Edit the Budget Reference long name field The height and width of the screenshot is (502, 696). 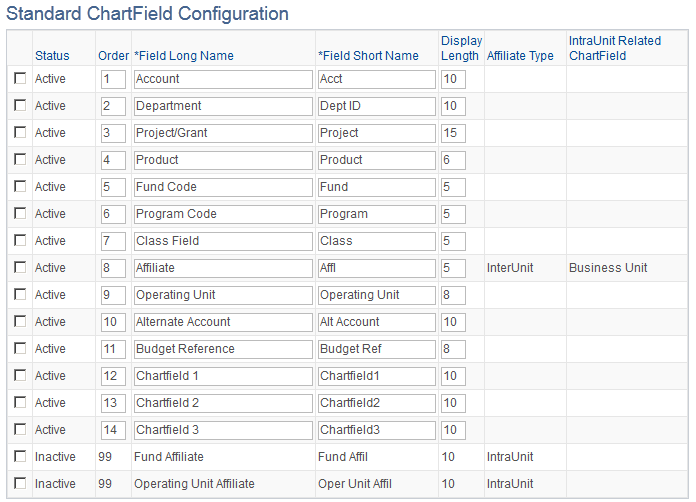pyautogui.click(x=223, y=349)
